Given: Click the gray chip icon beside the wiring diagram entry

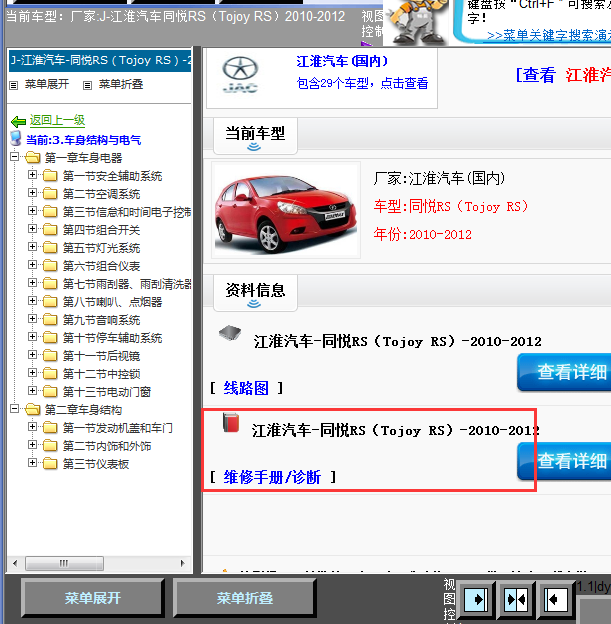Looking at the screenshot, I should tap(230, 333).
